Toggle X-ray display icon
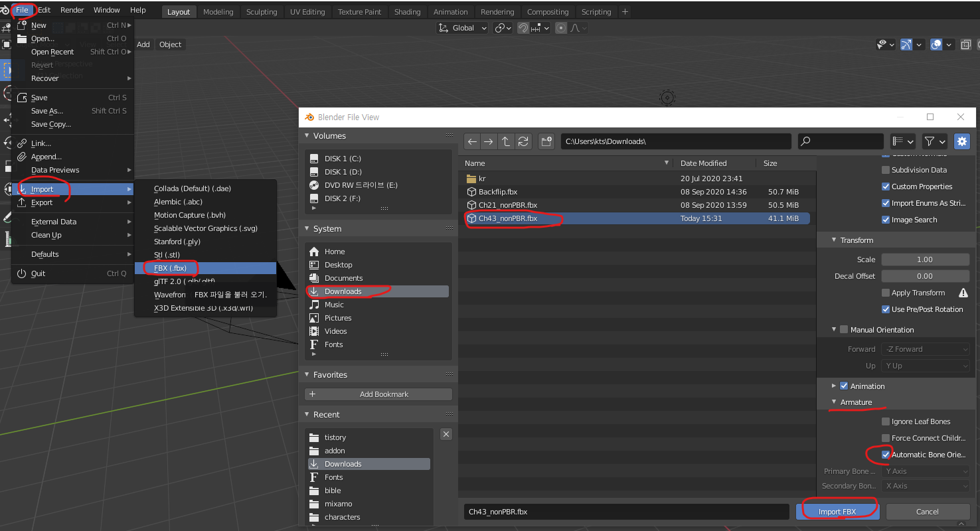Screen dimensions: 980x531 coord(965,44)
